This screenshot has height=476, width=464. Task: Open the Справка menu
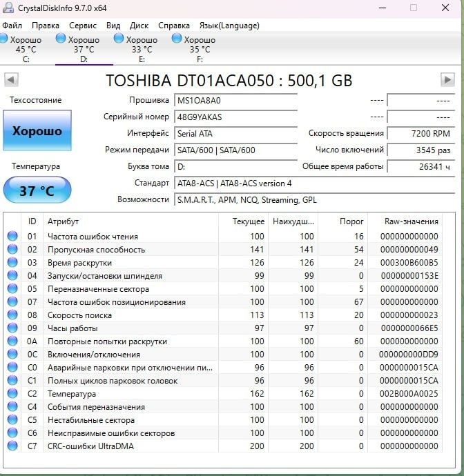[x=174, y=26]
